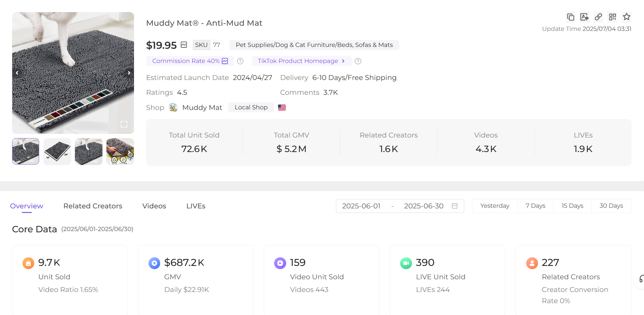Click the Video Unit Sold play icon
644x315 pixels.
tap(280, 263)
